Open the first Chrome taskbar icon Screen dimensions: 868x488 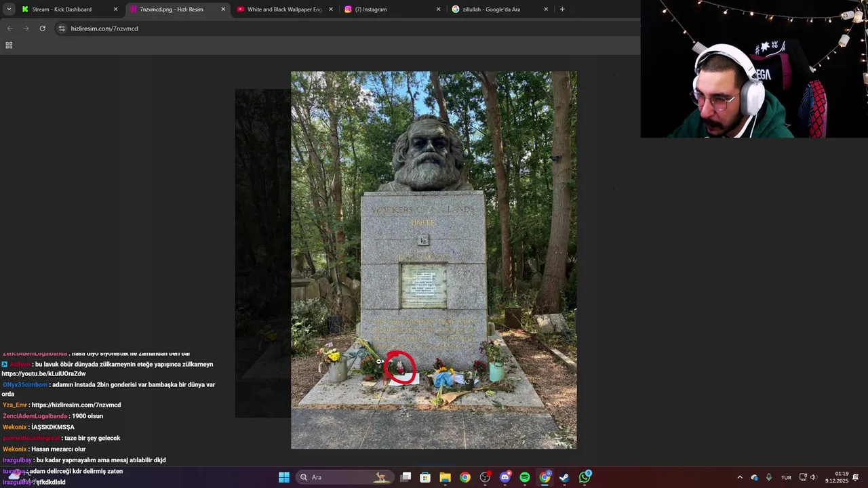pos(465,477)
